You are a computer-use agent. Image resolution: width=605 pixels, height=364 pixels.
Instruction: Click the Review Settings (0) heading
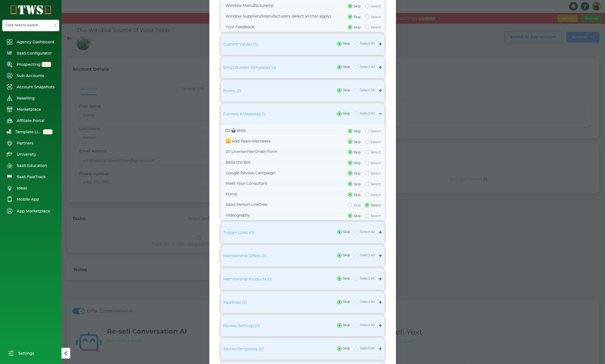click(241, 326)
